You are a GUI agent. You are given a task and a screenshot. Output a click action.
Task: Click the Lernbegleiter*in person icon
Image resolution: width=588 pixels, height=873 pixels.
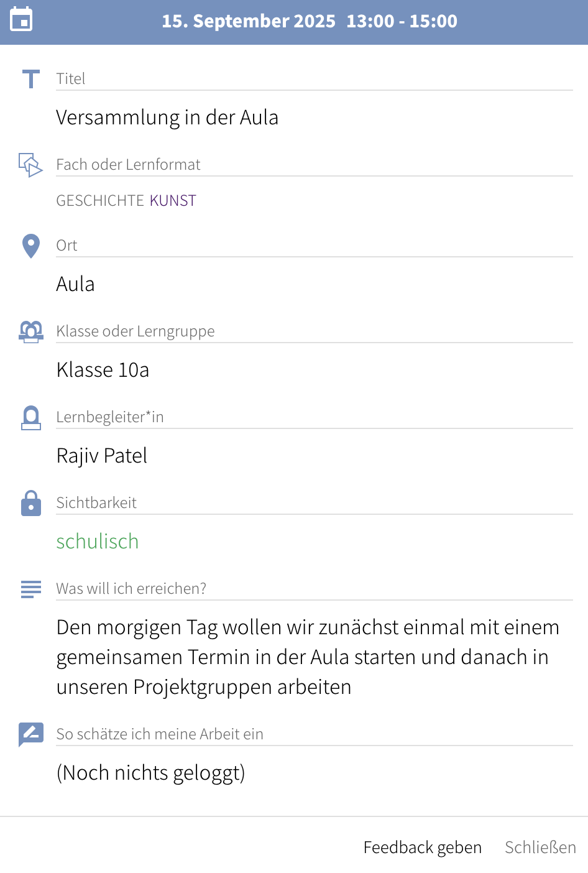point(30,418)
